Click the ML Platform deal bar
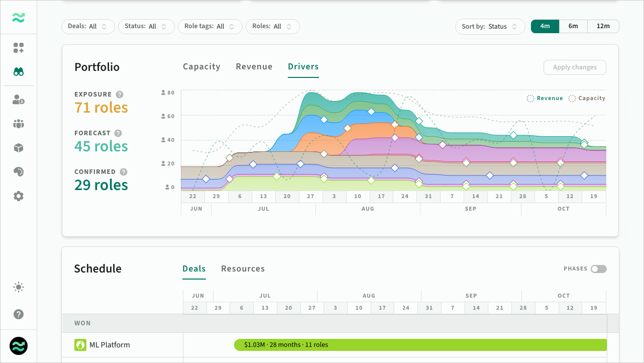 (420, 345)
